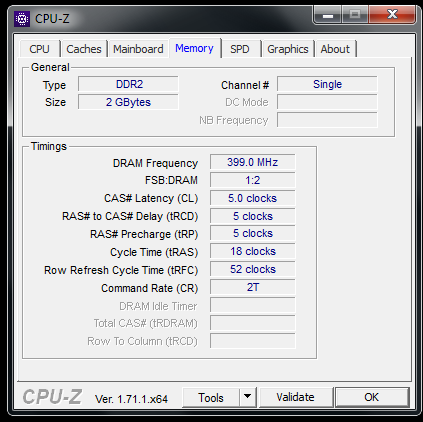The height and width of the screenshot is (422, 423).
Task: Click the Tools button
Action: 211,397
